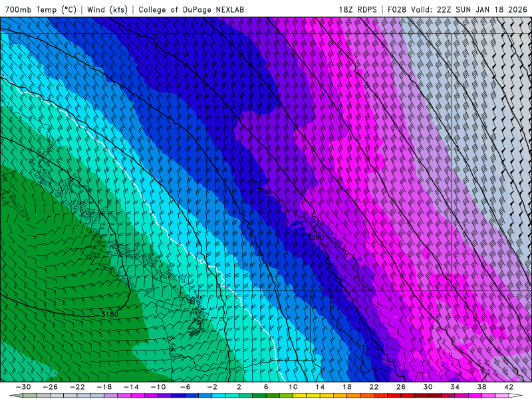Select the -2 colorbar value
The height and width of the screenshot is (399, 532).
pyautogui.click(x=211, y=387)
